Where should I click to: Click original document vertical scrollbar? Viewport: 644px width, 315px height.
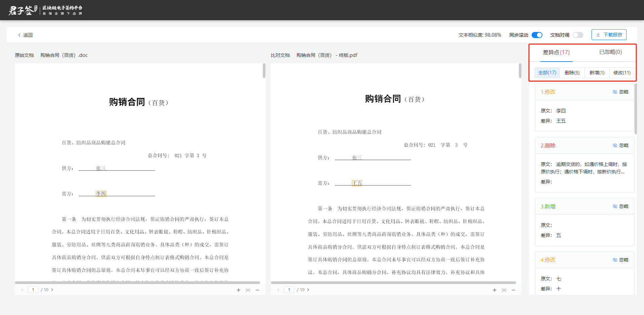(264, 71)
